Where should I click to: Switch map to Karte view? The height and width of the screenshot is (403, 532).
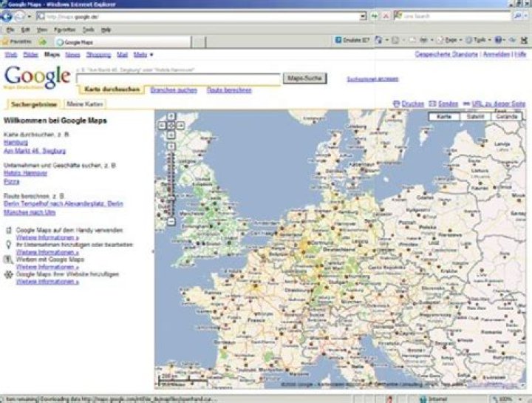[x=444, y=116]
